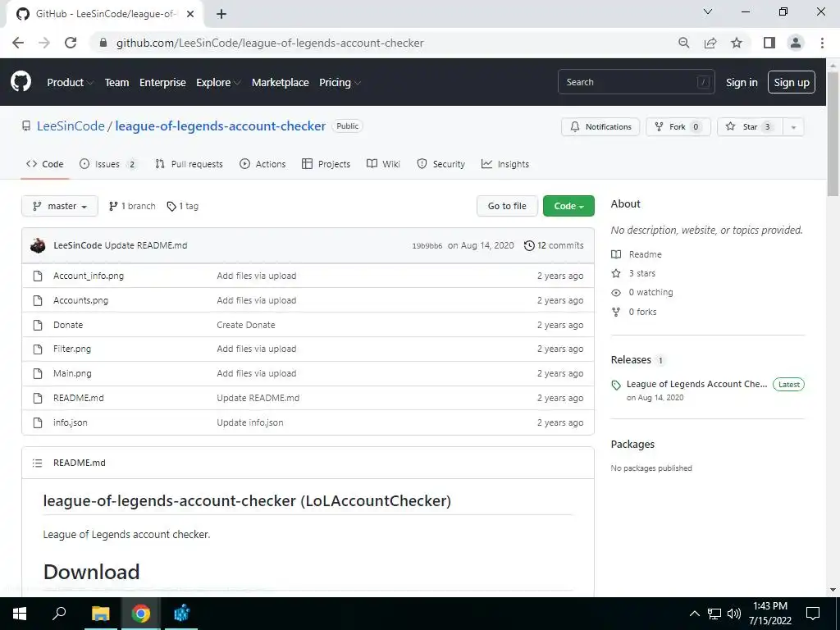Open File Explorer from the taskbar
The image size is (840, 630).
(100, 614)
